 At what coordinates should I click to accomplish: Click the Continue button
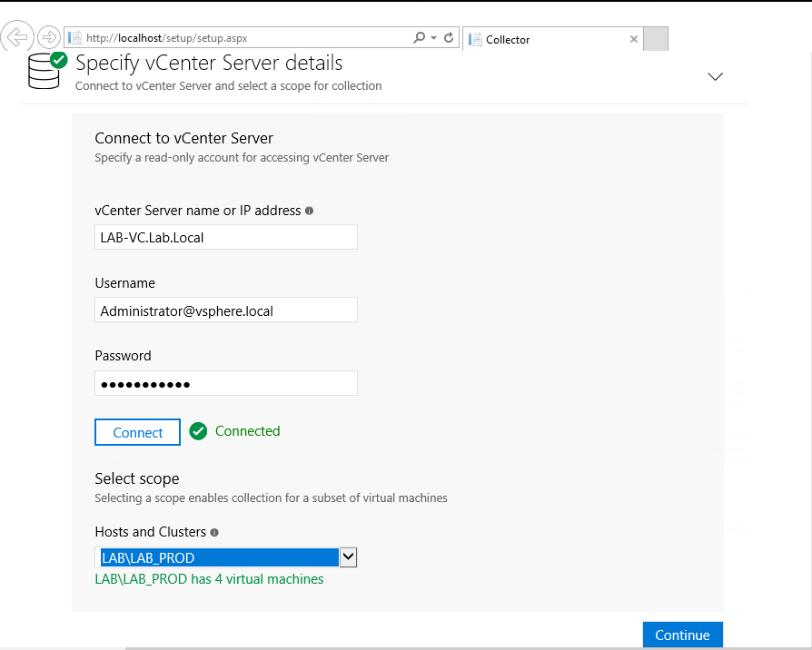(x=682, y=635)
